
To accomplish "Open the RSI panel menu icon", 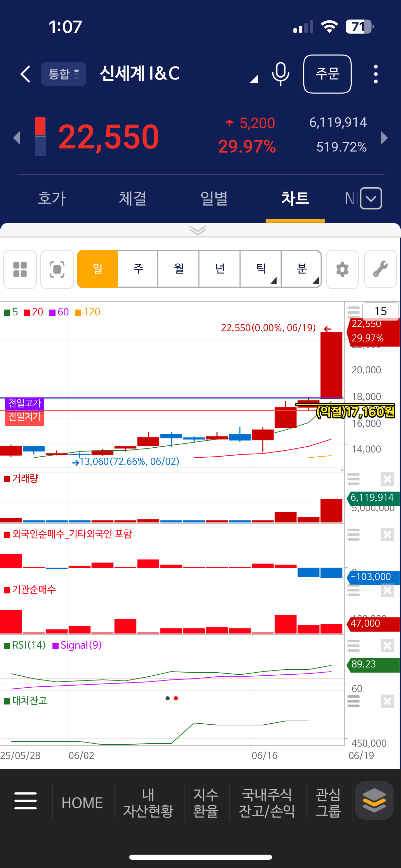I will coord(353,646).
